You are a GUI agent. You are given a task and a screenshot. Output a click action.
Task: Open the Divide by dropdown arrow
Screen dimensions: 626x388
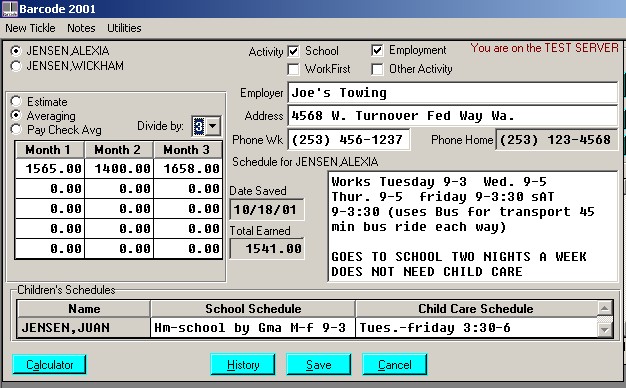213,126
